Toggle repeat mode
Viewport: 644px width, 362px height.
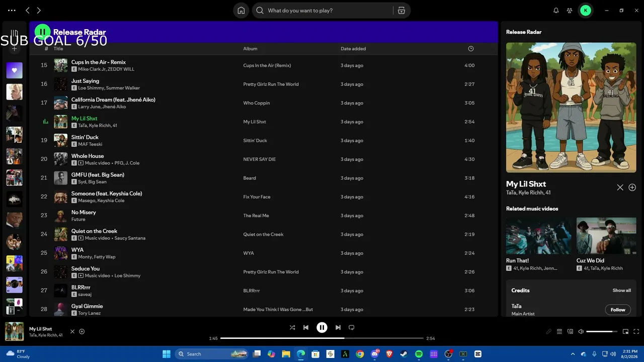coord(352,327)
